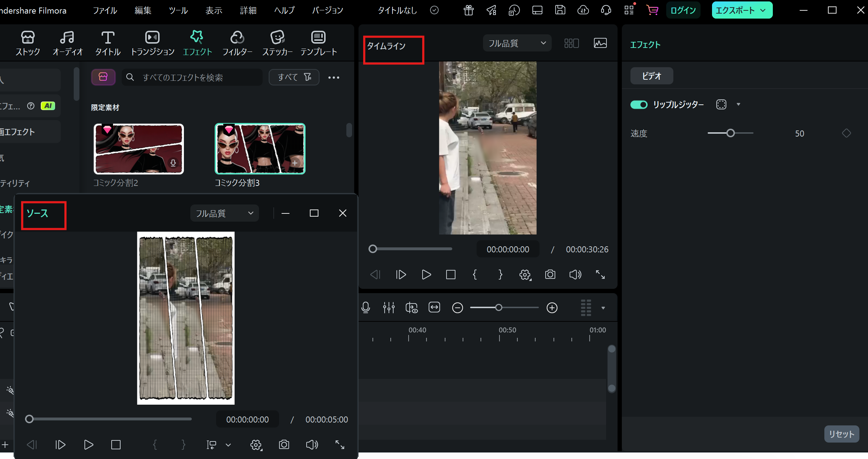
Task: Play the timeline preview
Action: pyautogui.click(x=426, y=275)
